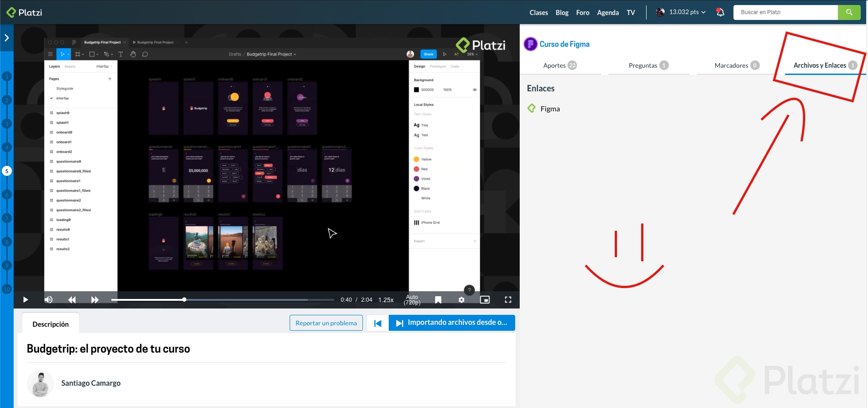The width and height of the screenshot is (868, 408).
Task: Play the video
Action: pos(25,300)
